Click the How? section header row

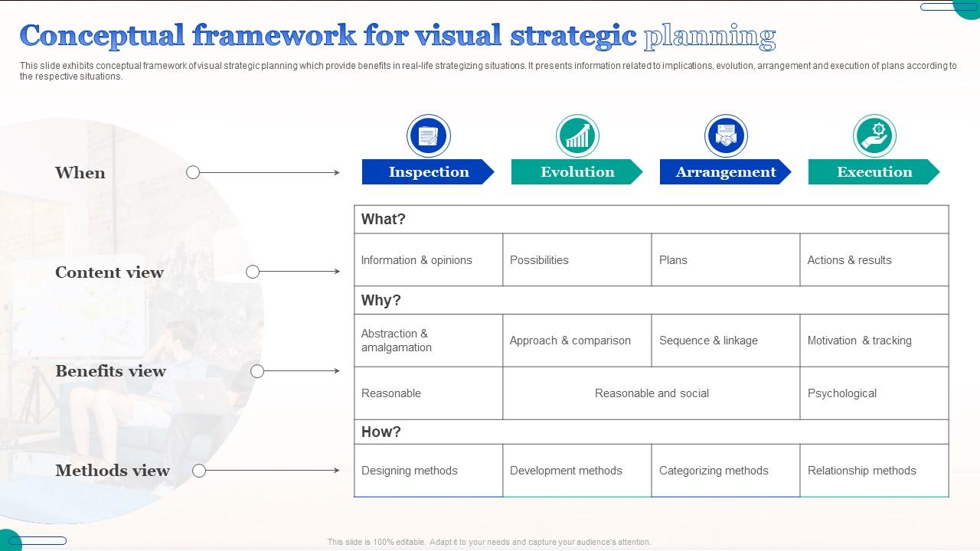click(x=651, y=432)
